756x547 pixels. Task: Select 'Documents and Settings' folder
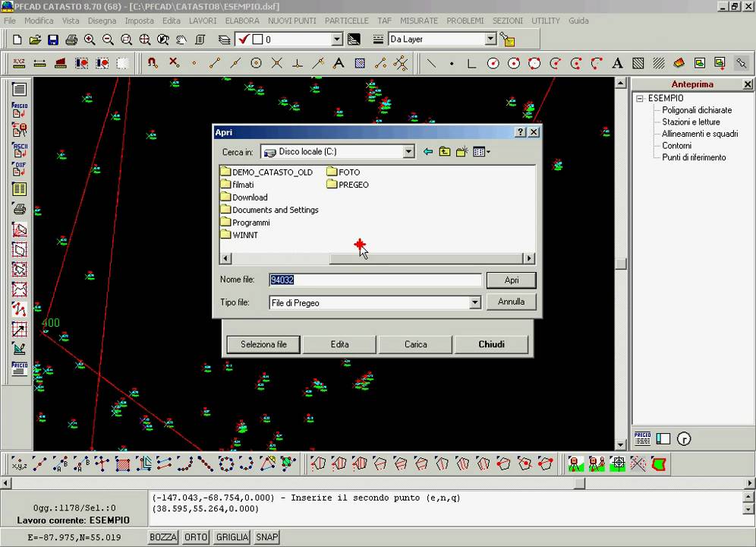[269, 210]
